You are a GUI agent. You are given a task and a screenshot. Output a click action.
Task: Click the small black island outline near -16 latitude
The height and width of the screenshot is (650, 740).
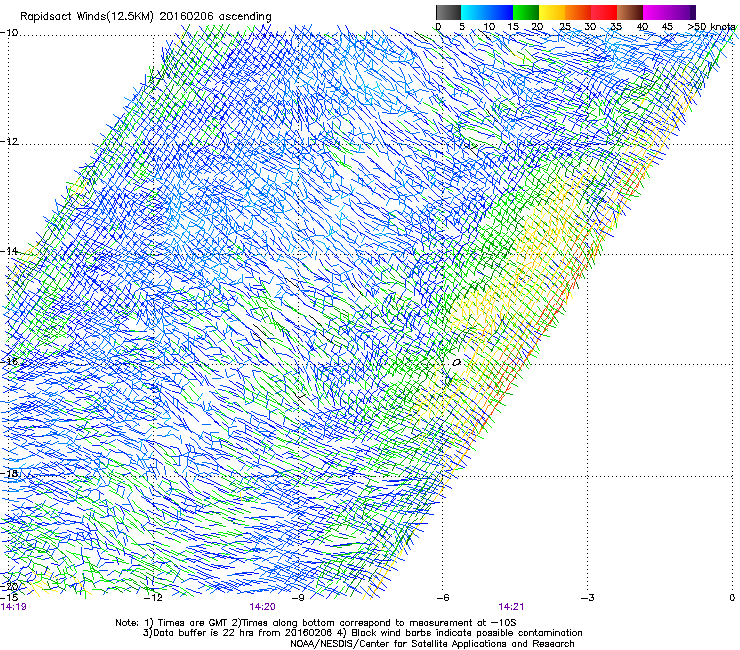456,363
